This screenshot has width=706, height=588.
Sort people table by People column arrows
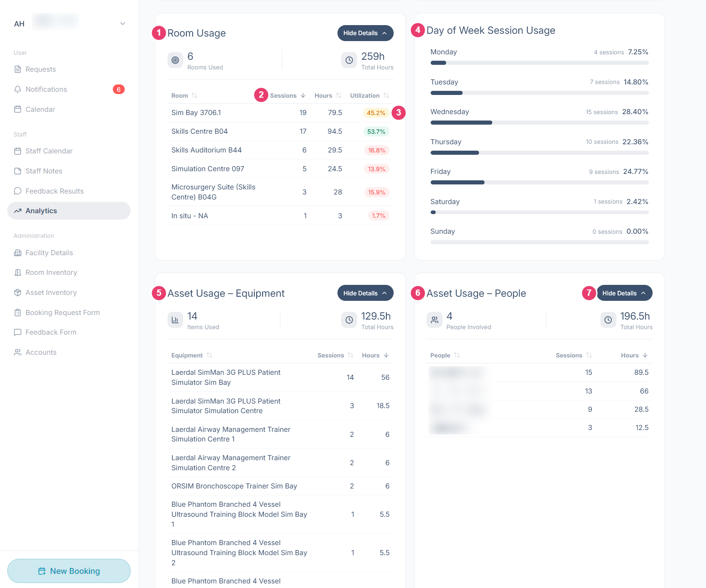pos(457,355)
